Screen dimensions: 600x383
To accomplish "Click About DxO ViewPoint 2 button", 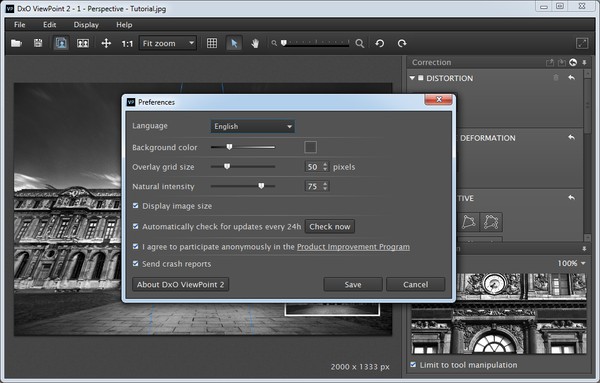I will [181, 284].
